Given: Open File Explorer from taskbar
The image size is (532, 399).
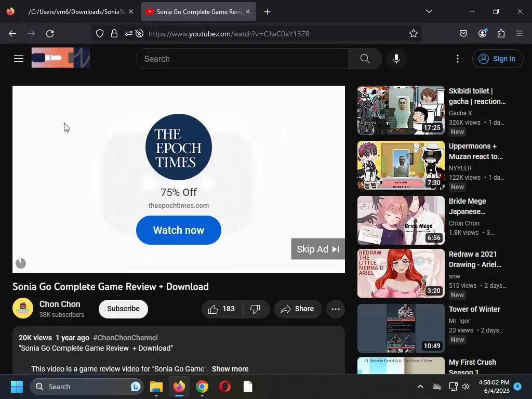Looking at the screenshot, I should 156,387.
